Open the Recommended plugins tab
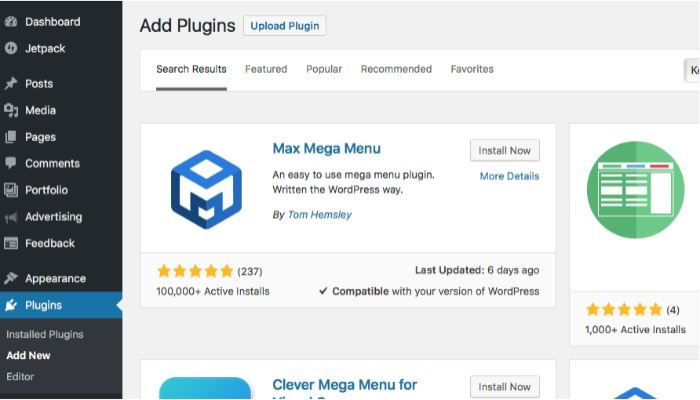 [396, 69]
